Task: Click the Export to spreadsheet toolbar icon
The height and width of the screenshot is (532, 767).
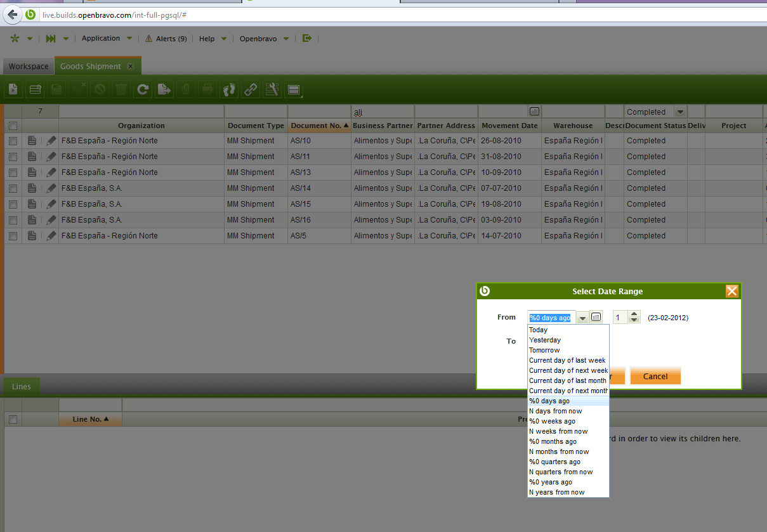Action: [164, 90]
